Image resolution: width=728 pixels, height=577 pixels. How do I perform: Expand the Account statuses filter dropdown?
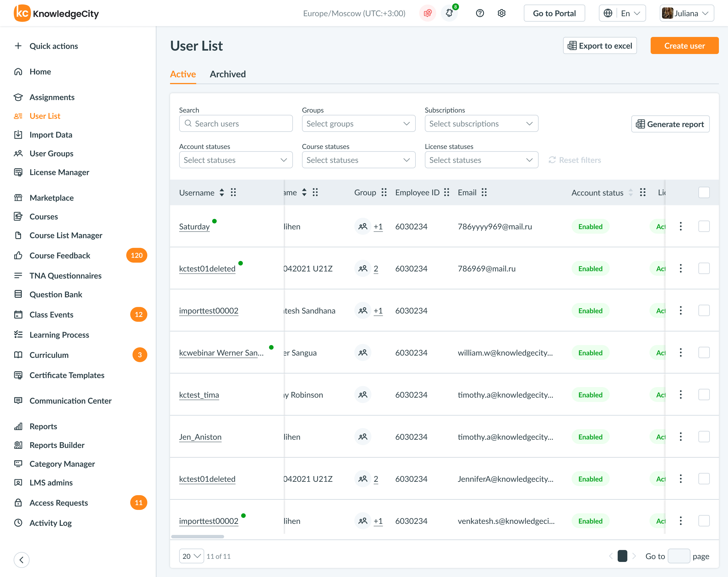[x=236, y=160]
